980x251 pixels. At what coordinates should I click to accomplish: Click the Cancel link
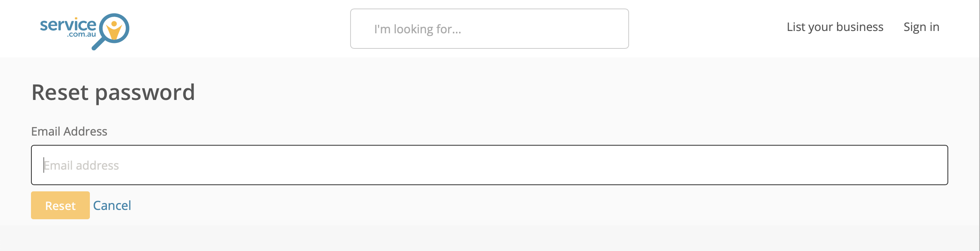pos(112,205)
